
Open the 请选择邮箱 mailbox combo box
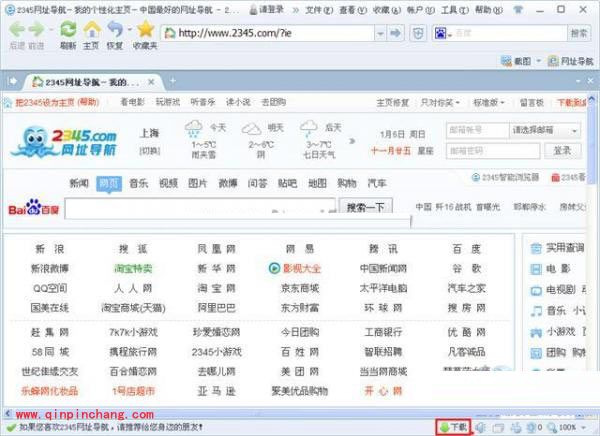(545, 130)
